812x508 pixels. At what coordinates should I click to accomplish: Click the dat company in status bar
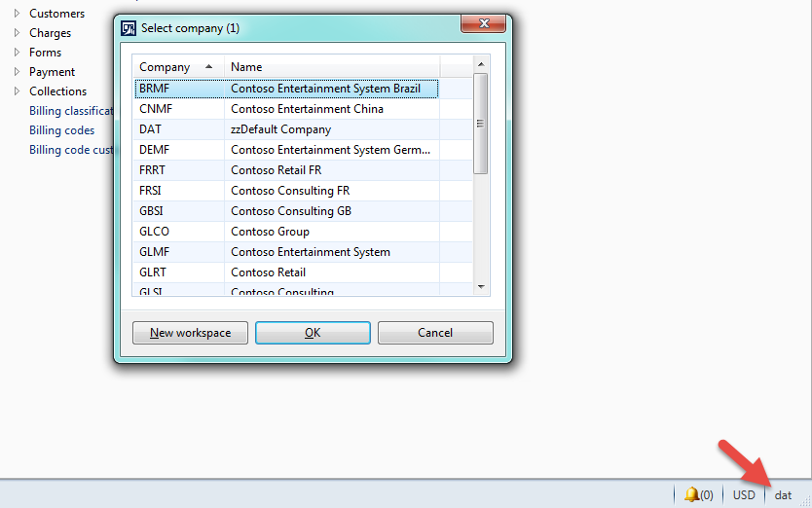click(x=783, y=495)
